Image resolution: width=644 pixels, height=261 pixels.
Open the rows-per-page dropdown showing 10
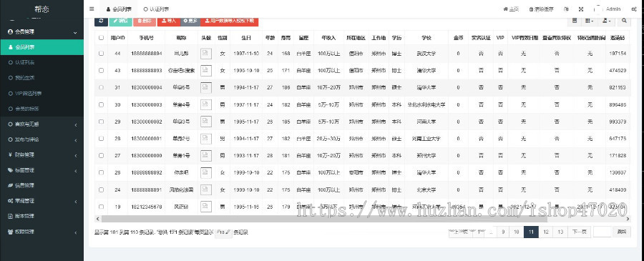[223, 232]
